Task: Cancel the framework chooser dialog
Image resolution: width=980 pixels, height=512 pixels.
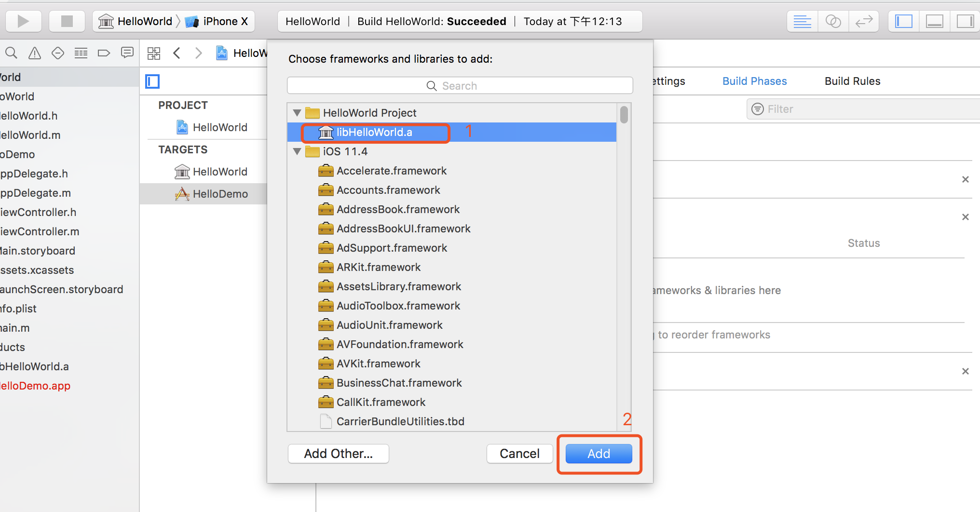Action: point(519,454)
